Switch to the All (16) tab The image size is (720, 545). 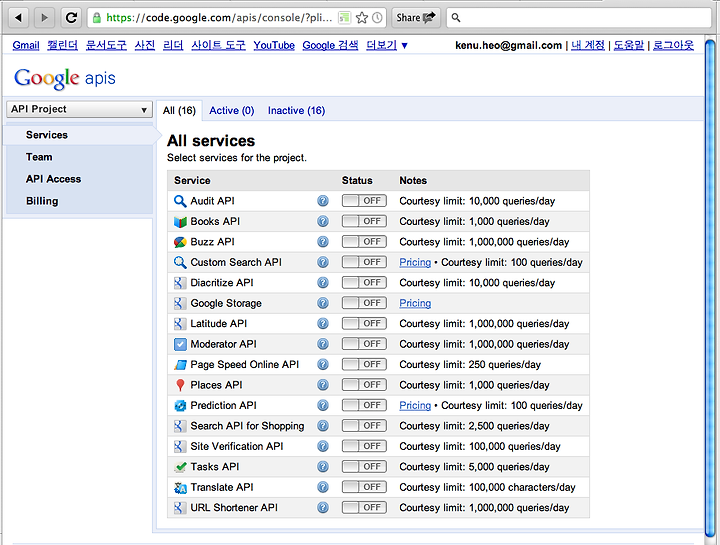(179, 111)
